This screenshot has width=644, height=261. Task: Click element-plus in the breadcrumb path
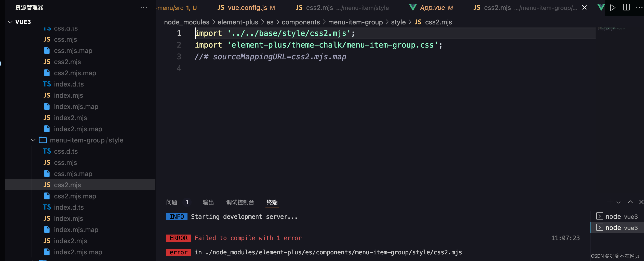pos(238,22)
